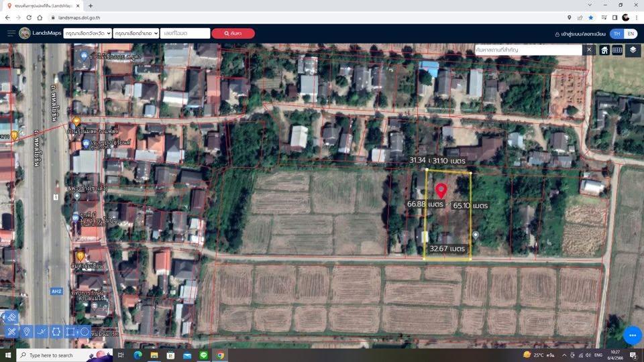Open the Chrome profile avatar
Viewport: 644px width, 362px height.
coord(625,17)
